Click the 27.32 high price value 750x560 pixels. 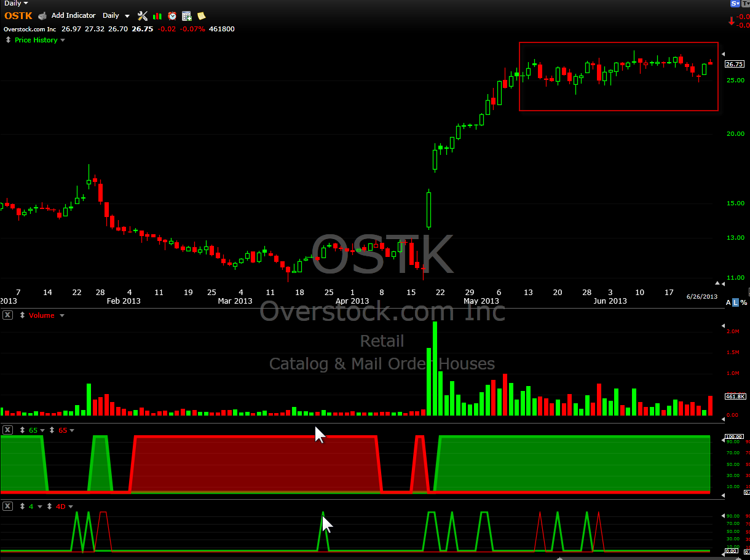tap(95, 29)
